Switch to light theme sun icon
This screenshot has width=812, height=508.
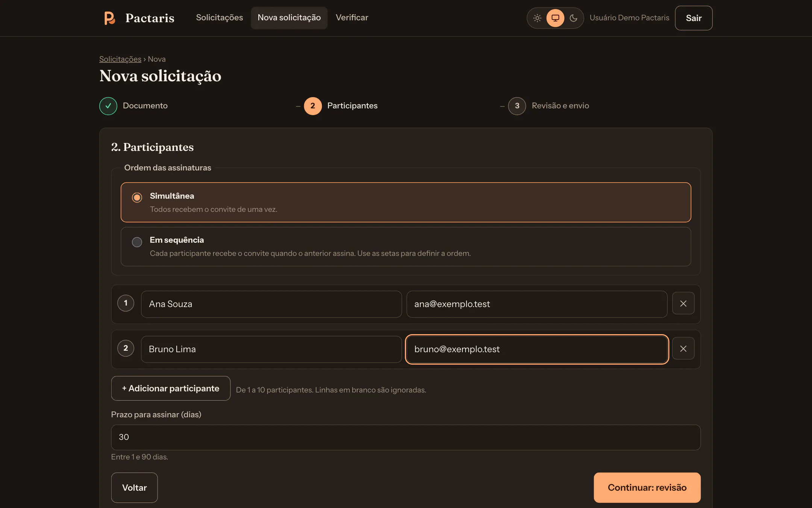pyautogui.click(x=537, y=18)
